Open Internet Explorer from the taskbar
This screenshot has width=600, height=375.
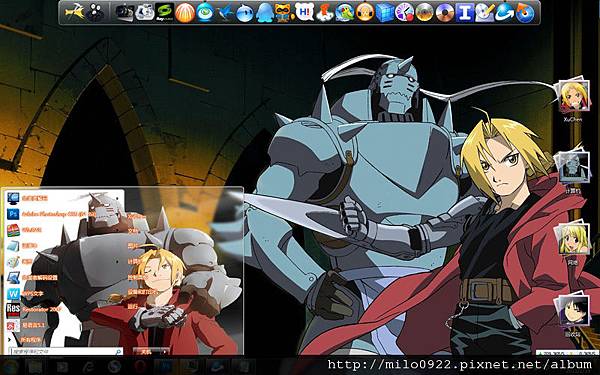(x=88, y=367)
